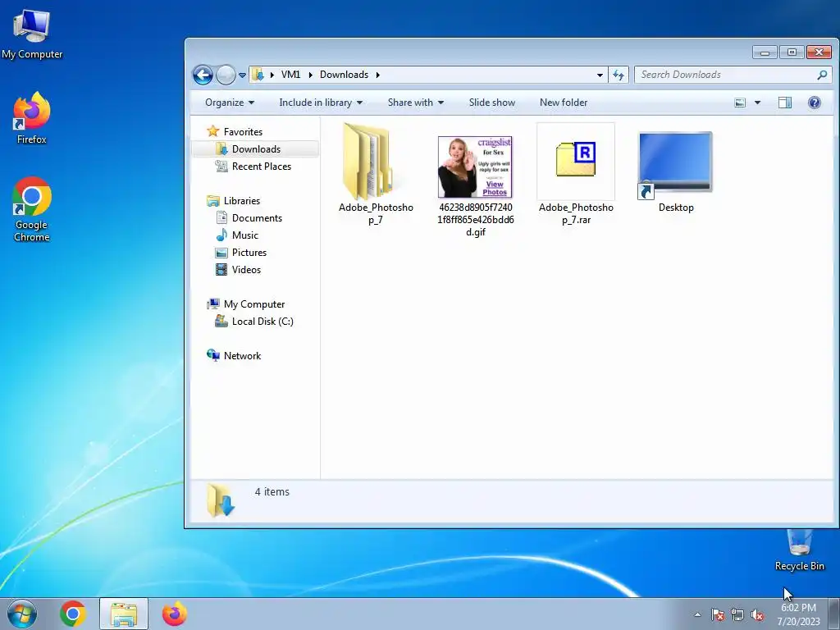Click the network tray icon

tap(737, 615)
